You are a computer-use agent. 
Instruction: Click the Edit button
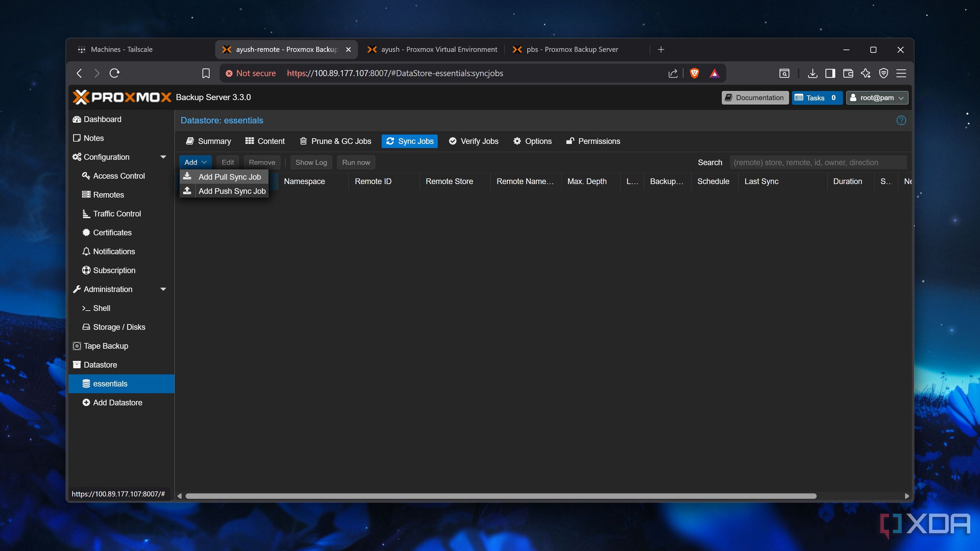[x=227, y=162]
